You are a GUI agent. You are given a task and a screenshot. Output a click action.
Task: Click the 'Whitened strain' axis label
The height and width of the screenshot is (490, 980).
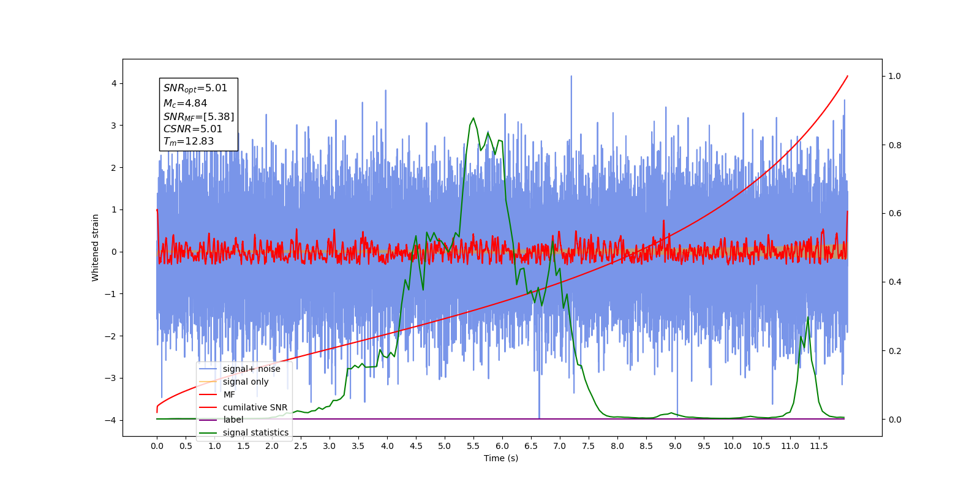pos(96,247)
